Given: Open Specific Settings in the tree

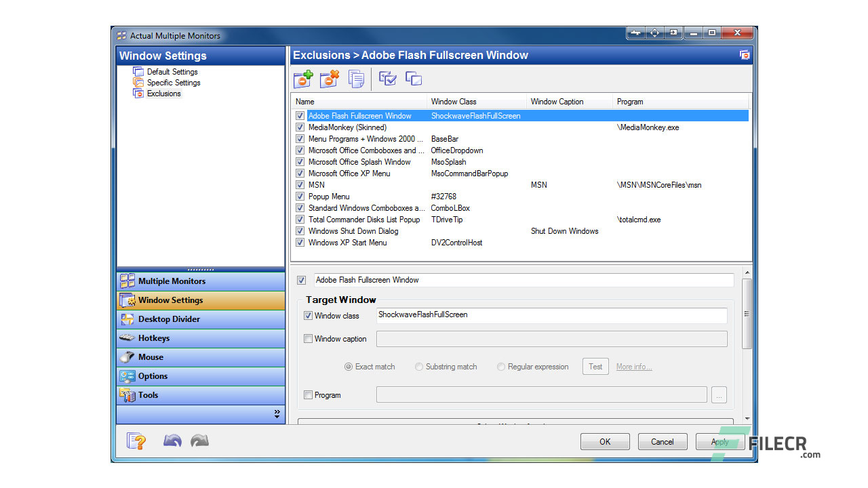Looking at the screenshot, I should pyautogui.click(x=174, y=83).
